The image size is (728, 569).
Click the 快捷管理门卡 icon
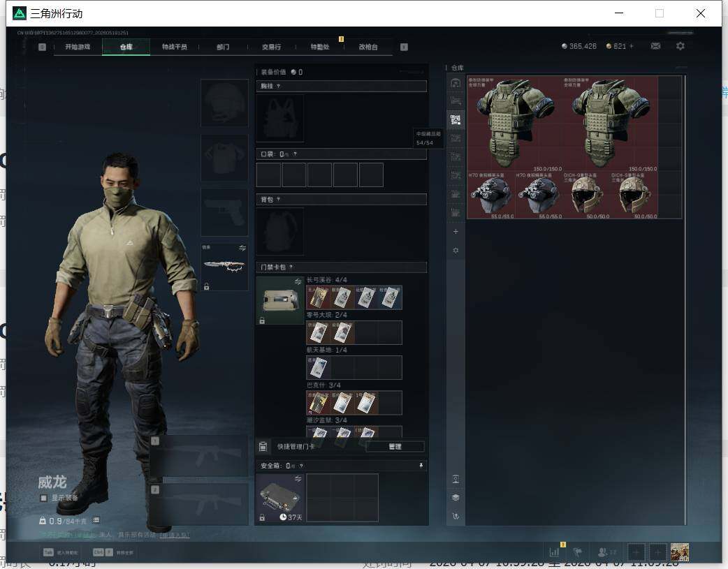263,447
